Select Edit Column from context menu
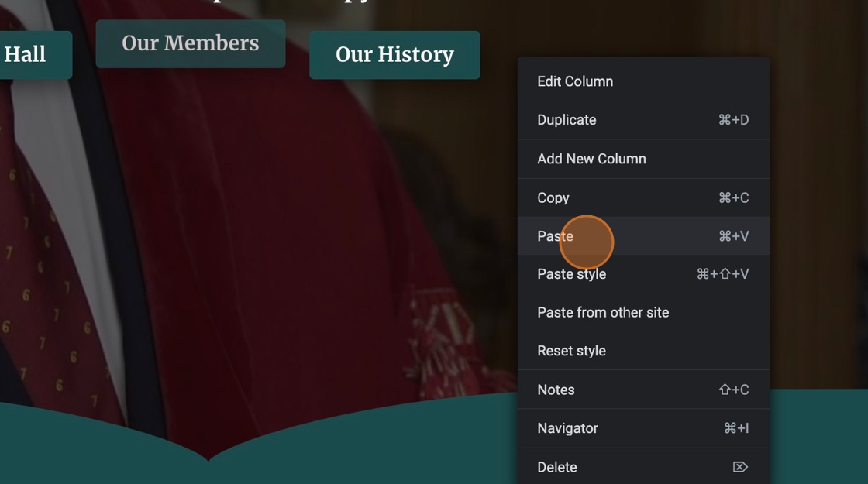 click(643, 81)
